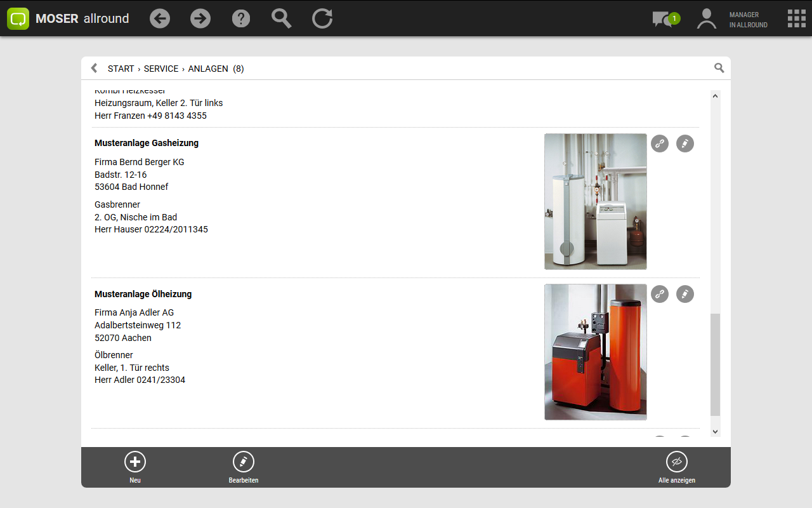Create a new entry with Neu
Screen dimensions: 812x508
(135, 468)
